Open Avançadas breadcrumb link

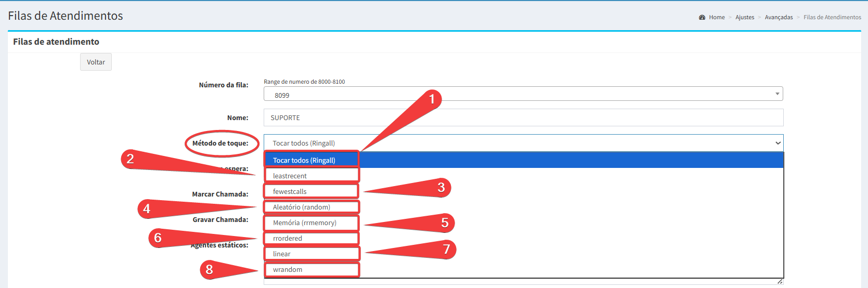click(779, 17)
